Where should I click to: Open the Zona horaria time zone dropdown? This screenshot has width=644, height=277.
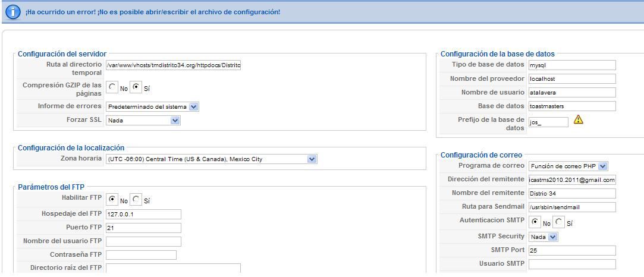tap(212, 159)
